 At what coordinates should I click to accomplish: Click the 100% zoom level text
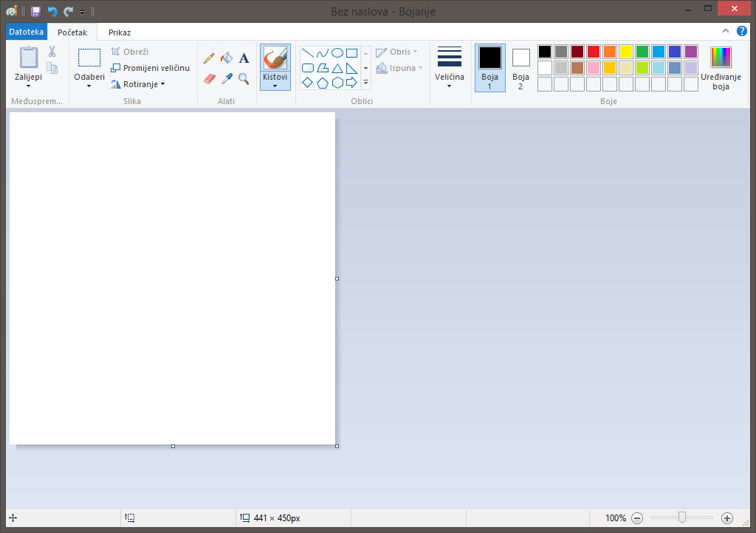[x=616, y=518]
